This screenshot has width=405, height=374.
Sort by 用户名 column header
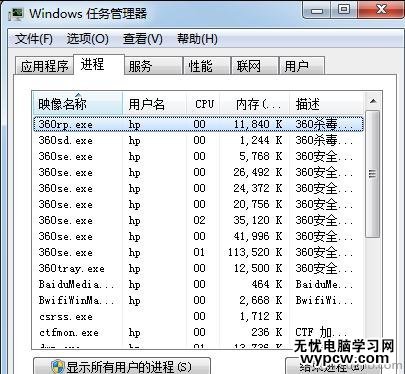[154, 104]
